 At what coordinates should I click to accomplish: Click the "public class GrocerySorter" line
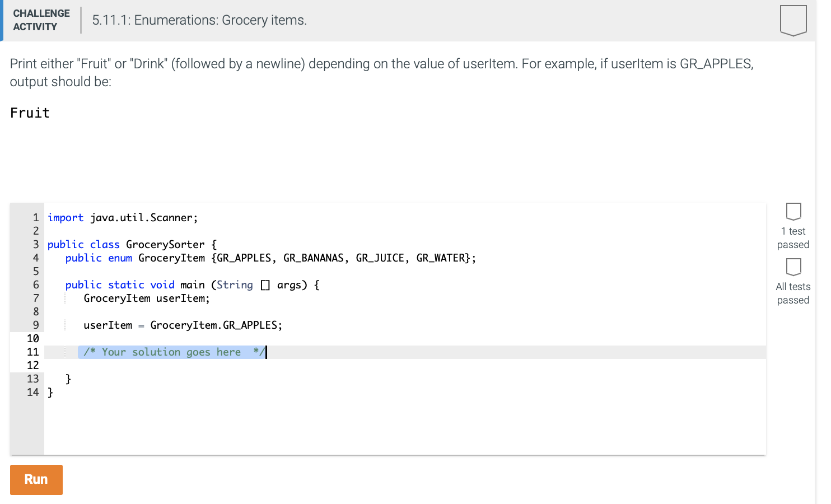click(x=132, y=245)
